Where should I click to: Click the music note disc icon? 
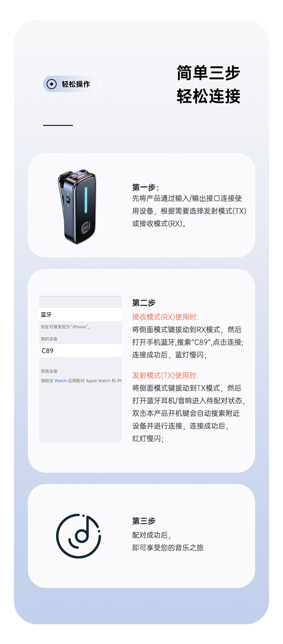(x=78, y=536)
